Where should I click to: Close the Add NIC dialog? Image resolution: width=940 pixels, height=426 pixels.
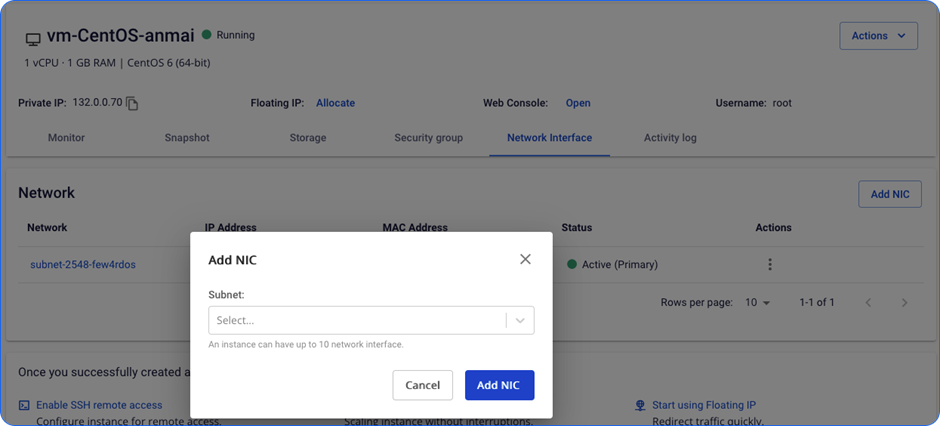pos(525,260)
